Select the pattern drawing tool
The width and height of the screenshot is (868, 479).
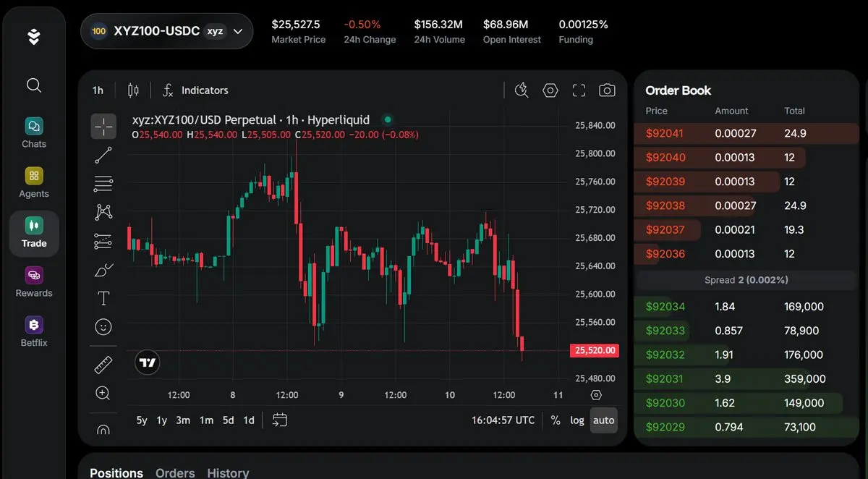[x=103, y=212]
